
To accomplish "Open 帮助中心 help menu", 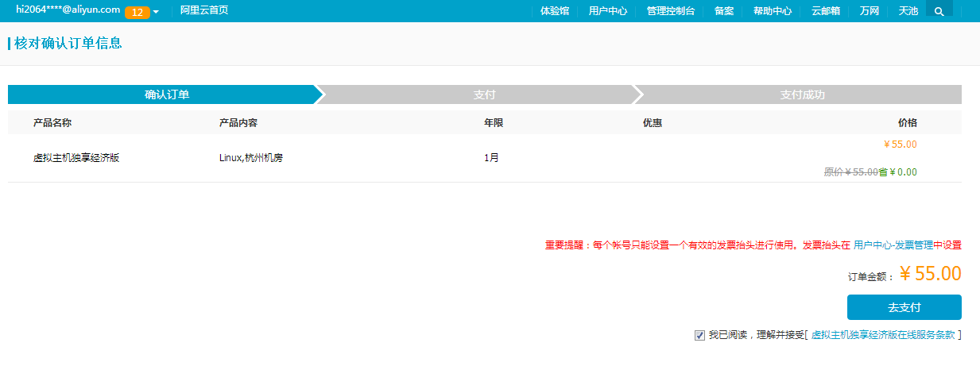I will pyautogui.click(x=772, y=11).
